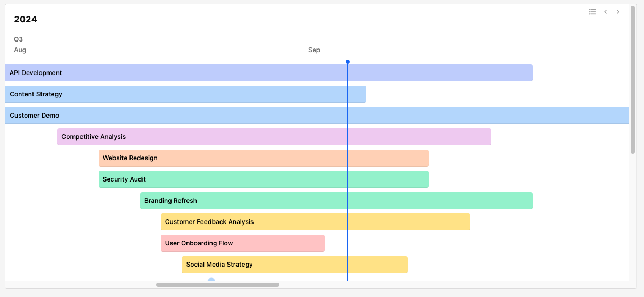Image resolution: width=644 pixels, height=297 pixels.
Task: Click the vertical scrollbar thumb
Action: tap(633, 80)
